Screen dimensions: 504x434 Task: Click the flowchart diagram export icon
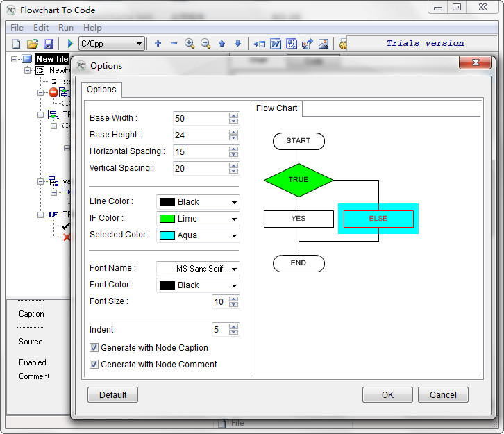292,44
